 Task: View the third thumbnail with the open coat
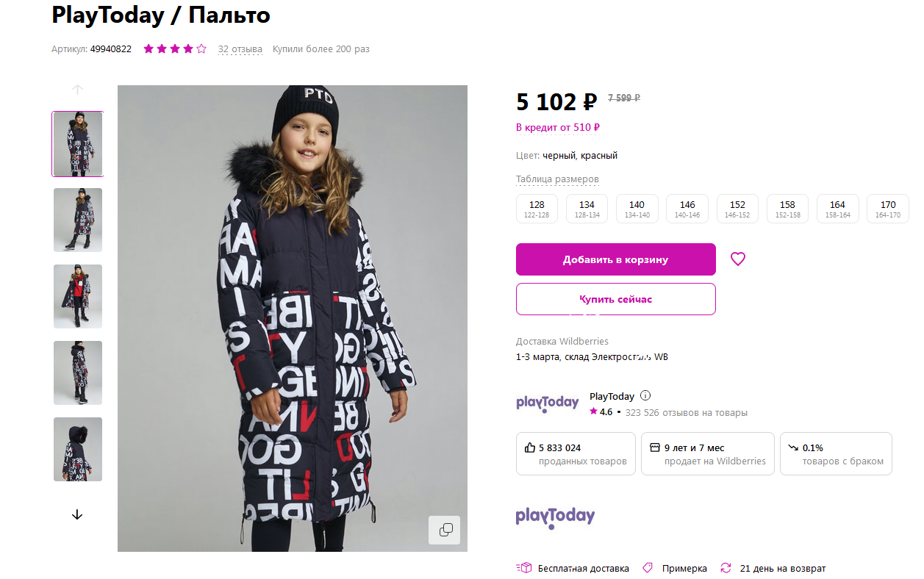[x=78, y=296]
